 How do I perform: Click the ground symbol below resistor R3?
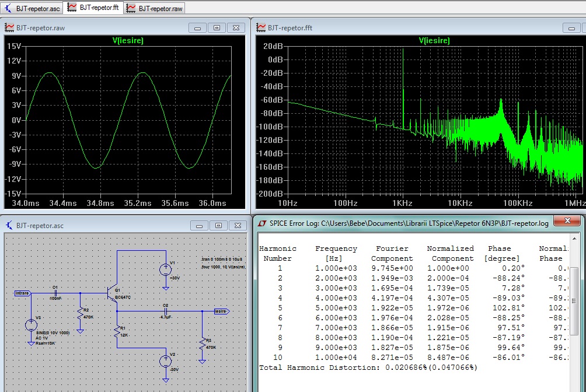[x=202, y=361]
